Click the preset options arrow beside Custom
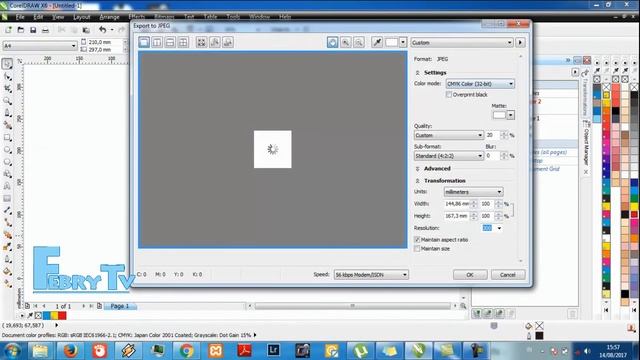The image size is (640, 360). [x=520, y=42]
